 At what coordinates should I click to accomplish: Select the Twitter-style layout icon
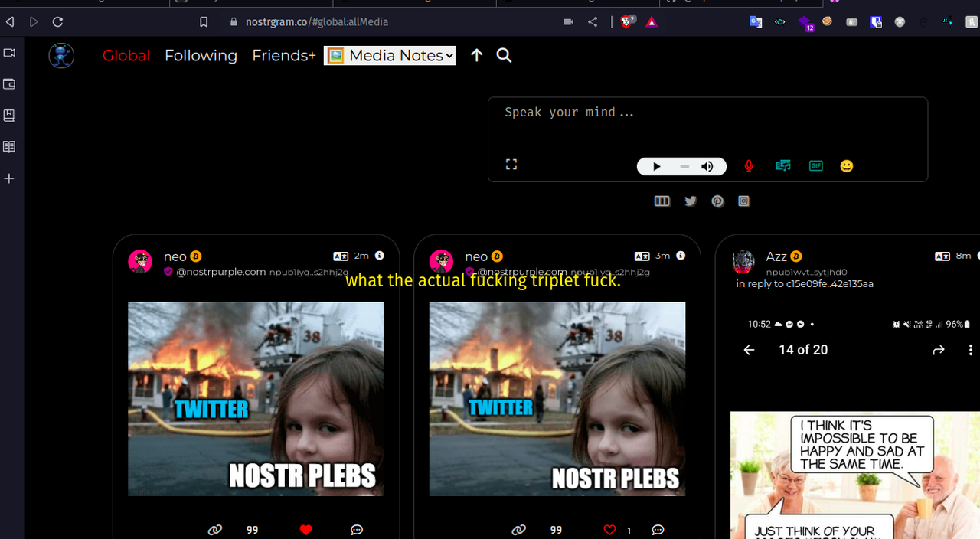[x=691, y=201]
